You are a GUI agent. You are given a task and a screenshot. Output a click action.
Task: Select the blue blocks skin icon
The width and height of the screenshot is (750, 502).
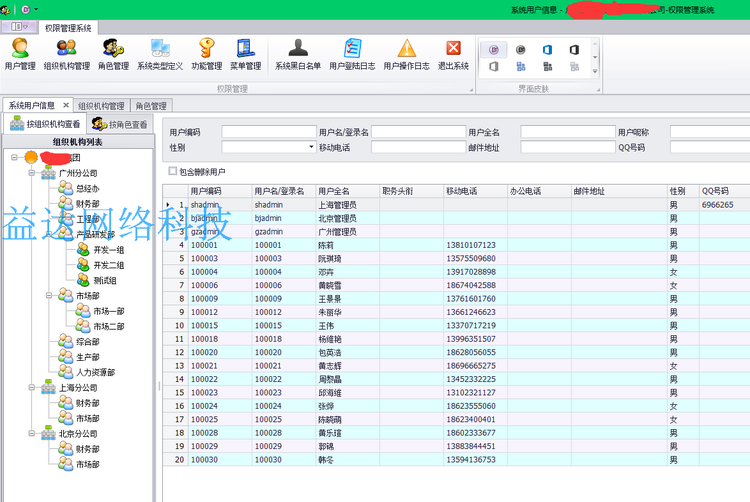pos(520,66)
